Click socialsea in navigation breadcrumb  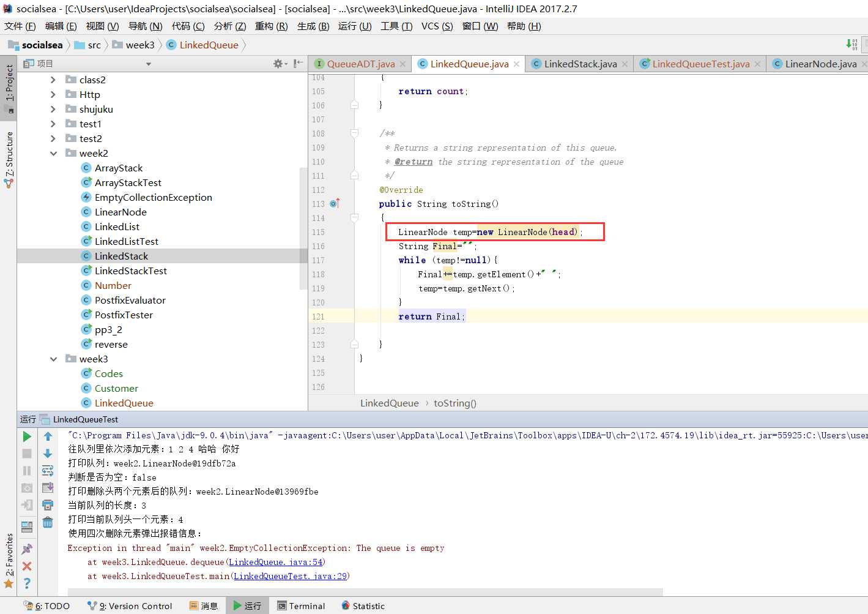(x=35, y=45)
